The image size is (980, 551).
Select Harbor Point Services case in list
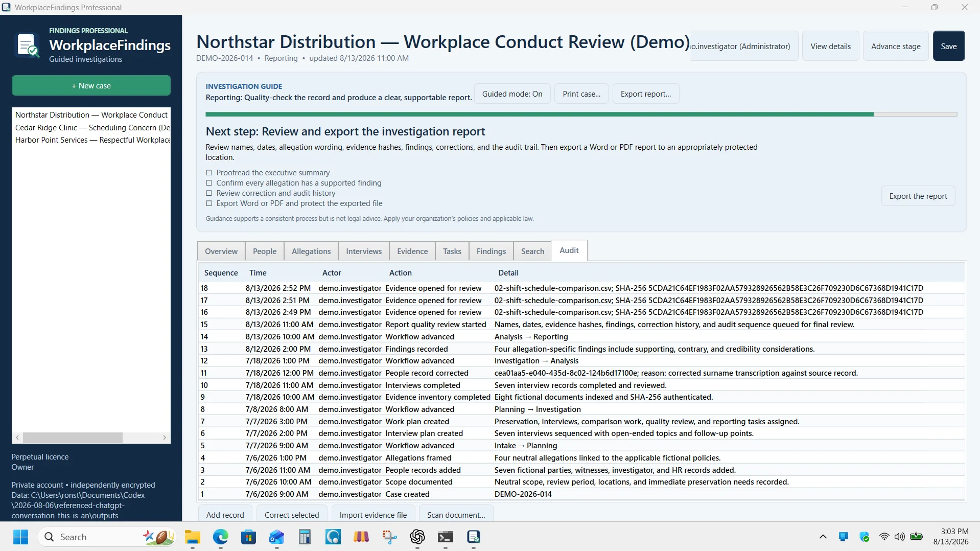[x=91, y=140]
